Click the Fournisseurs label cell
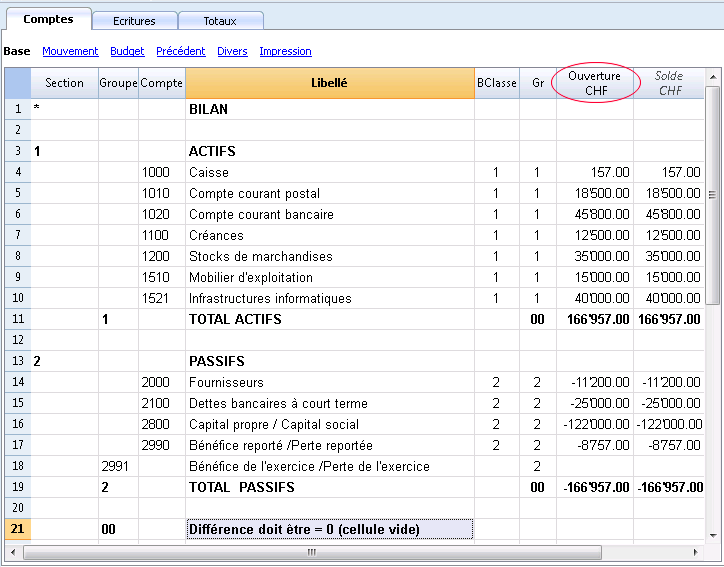This screenshot has width=724, height=567. click(330, 382)
